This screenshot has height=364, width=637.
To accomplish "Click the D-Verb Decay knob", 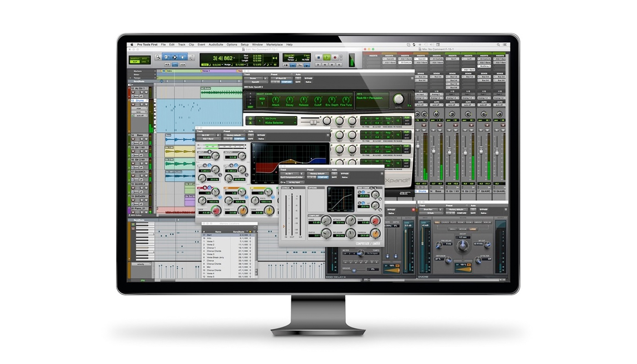I will 463,246.
